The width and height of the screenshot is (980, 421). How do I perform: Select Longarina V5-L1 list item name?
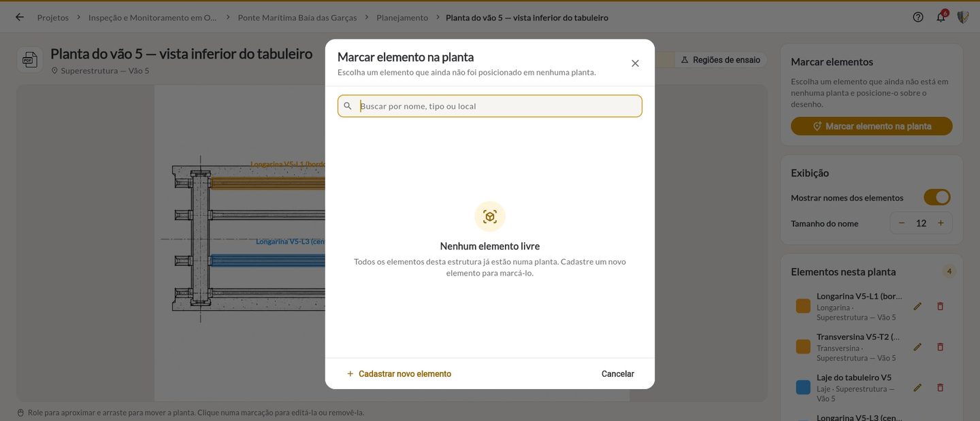point(860,296)
